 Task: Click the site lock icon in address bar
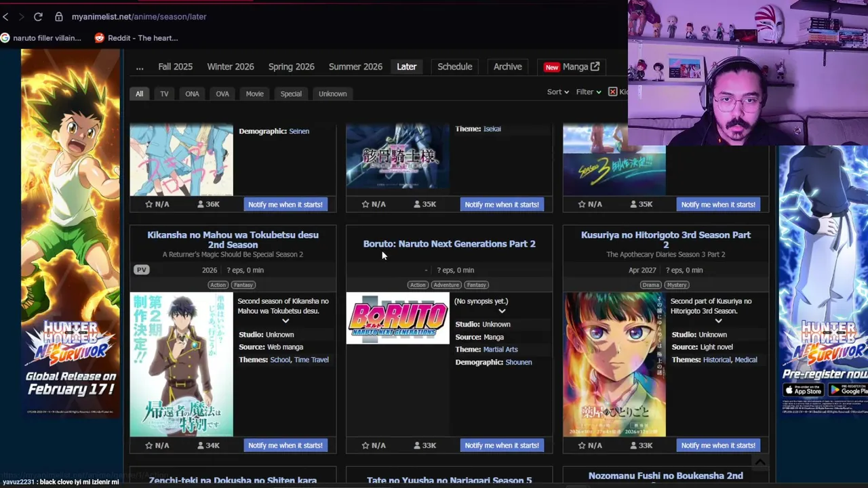59,16
